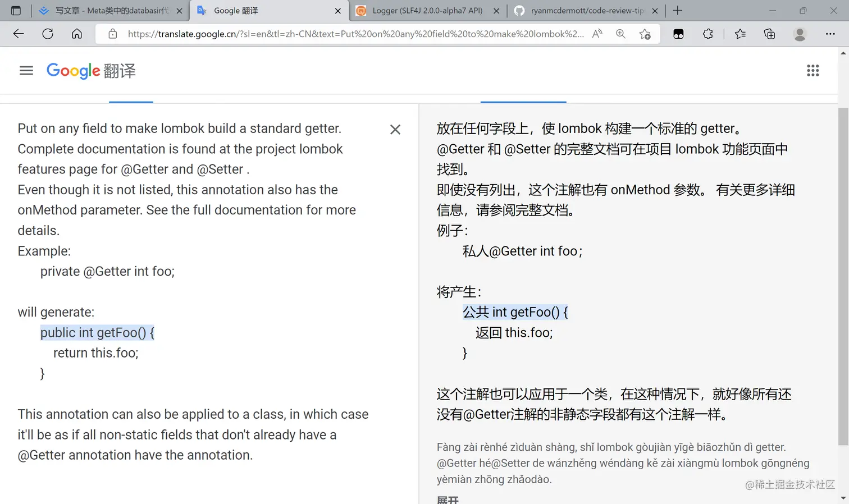Open browser collections
Image resolution: width=849 pixels, height=504 pixels.
[770, 34]
